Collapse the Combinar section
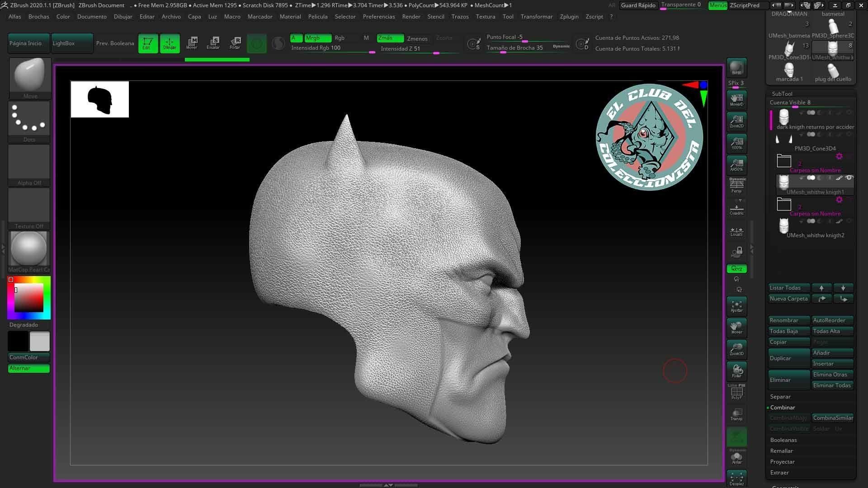Image resolution: width=868 pixels, height=488 pixels. [x=782, y=408]
